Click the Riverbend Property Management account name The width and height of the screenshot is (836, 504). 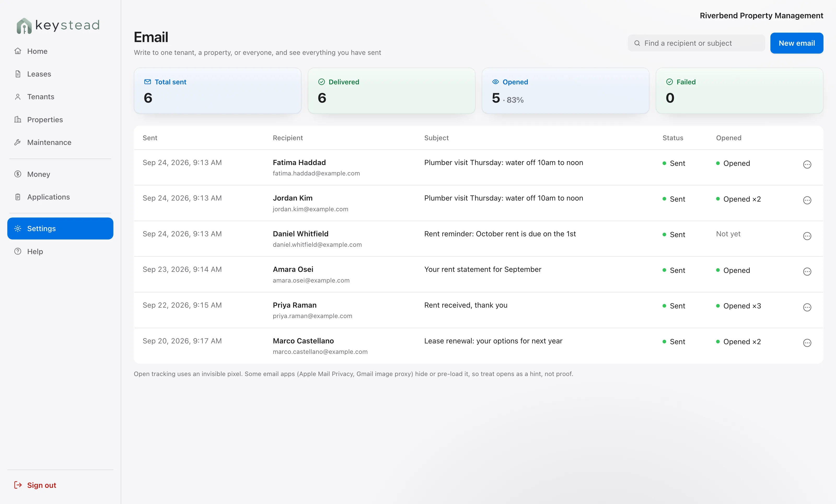pos(761,16)
